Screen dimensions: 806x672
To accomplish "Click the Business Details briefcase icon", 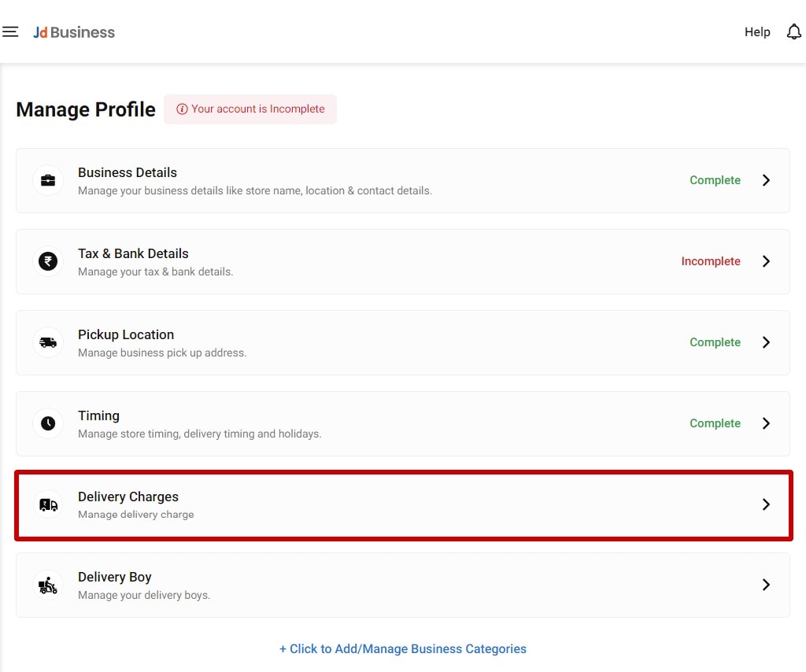I will point(48,180).
